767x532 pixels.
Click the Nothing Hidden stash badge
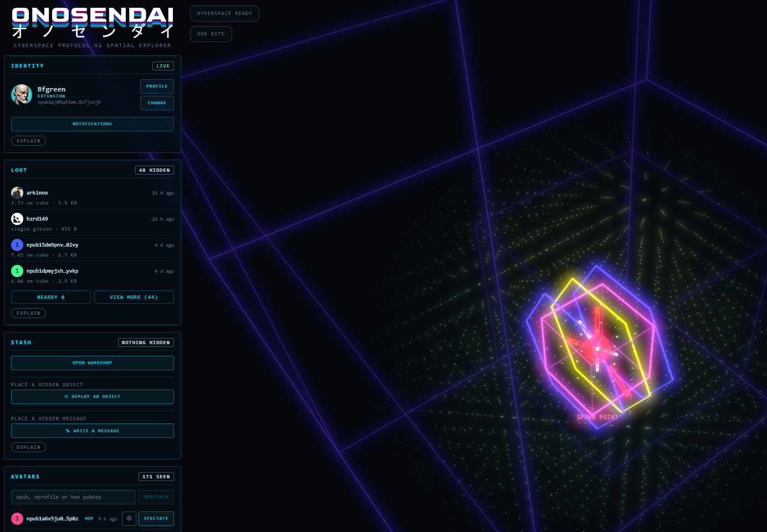click(x=146, y=342)
